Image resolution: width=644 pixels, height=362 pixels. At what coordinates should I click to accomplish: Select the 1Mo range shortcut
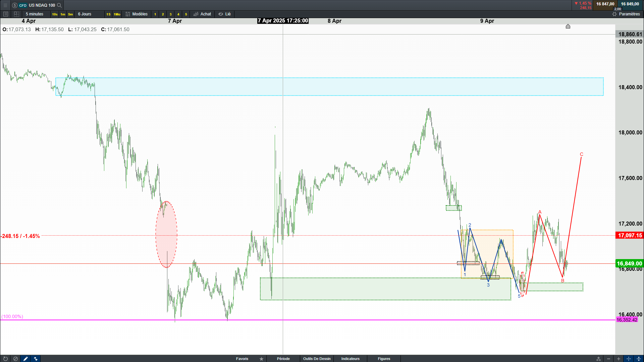(x=117, y=14)
